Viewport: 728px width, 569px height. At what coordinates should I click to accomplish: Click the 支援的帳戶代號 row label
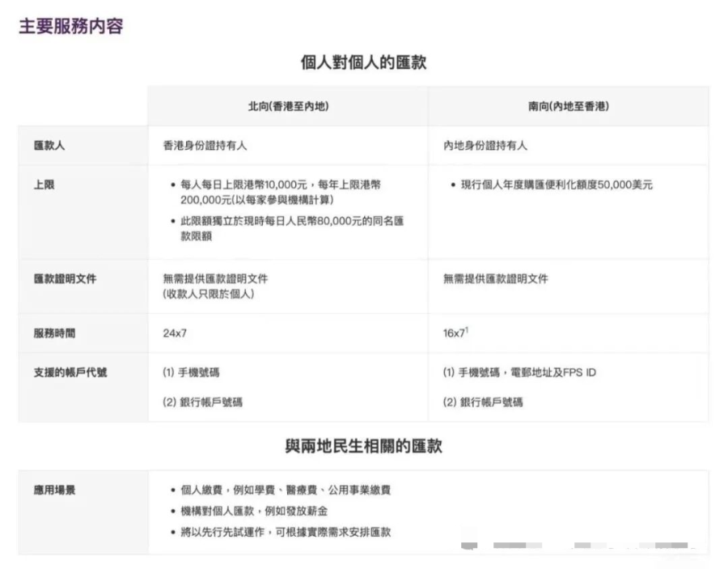click(70, 372)
